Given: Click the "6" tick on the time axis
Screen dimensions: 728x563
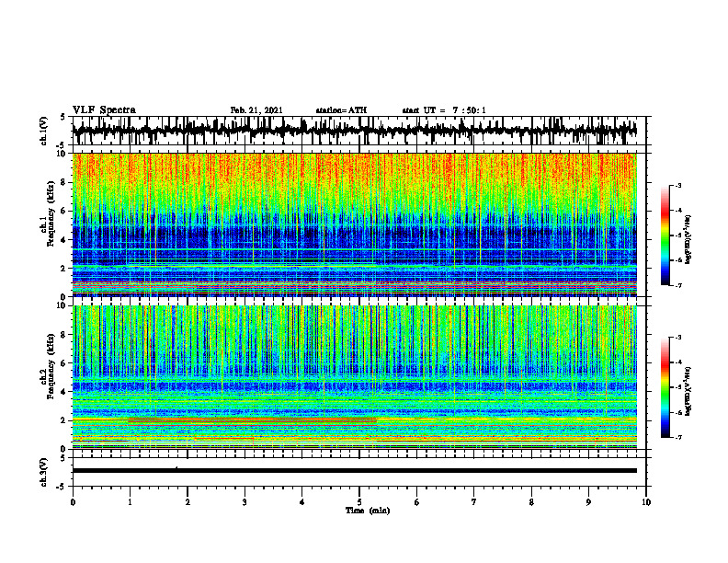Looking at the screenshot, I should [417, 502].
